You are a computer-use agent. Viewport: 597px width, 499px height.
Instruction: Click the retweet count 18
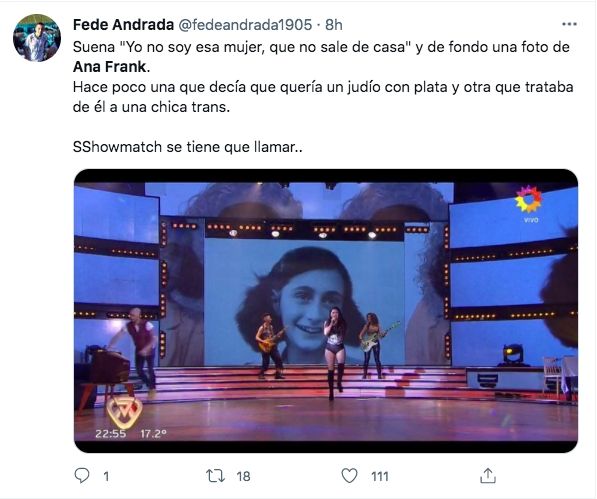243,476
